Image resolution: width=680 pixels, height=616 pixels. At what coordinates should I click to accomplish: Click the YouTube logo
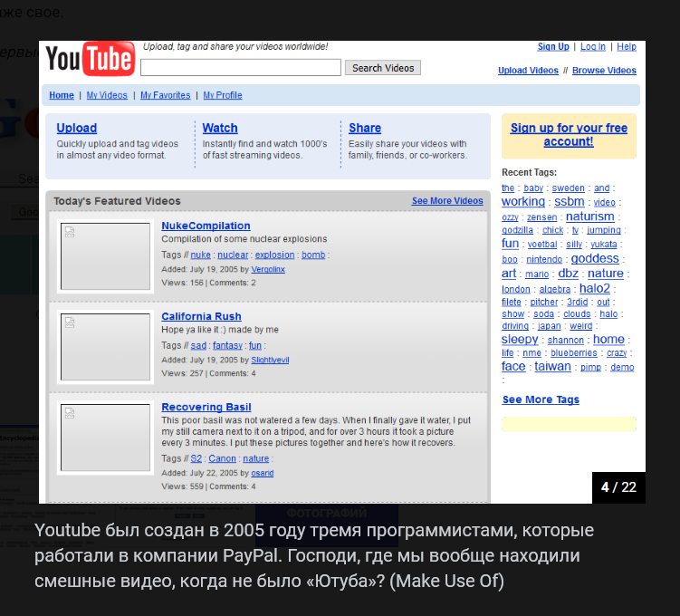click(90, 60)
